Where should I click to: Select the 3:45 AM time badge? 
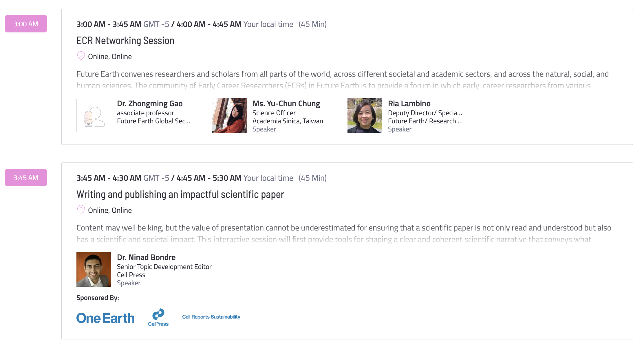tap(26, 178)
